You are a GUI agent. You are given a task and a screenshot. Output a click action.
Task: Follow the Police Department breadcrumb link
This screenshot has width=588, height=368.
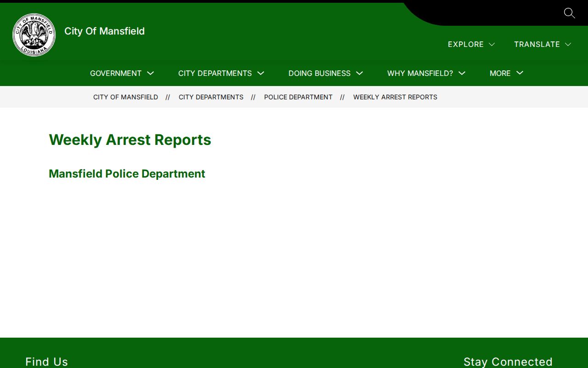pyautogui.click(x=298, y=97)
